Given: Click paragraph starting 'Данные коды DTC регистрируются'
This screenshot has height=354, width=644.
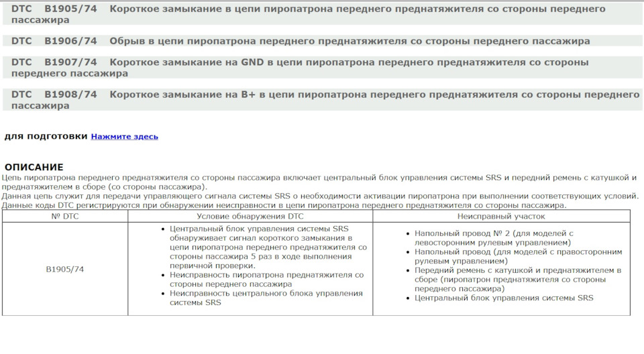Looking at the screenshot, I should [x=284, y=205].
